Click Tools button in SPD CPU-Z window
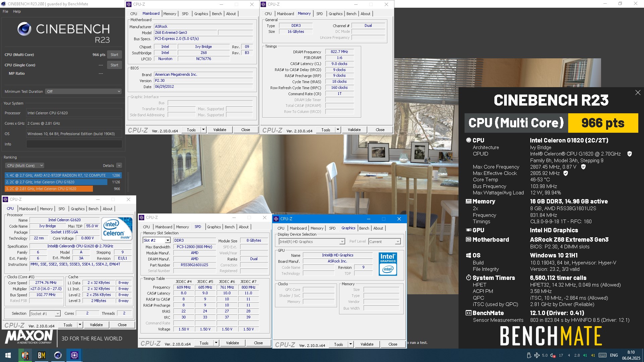Image resolution: width=644 pixels, height=362 pixels. 204,343
